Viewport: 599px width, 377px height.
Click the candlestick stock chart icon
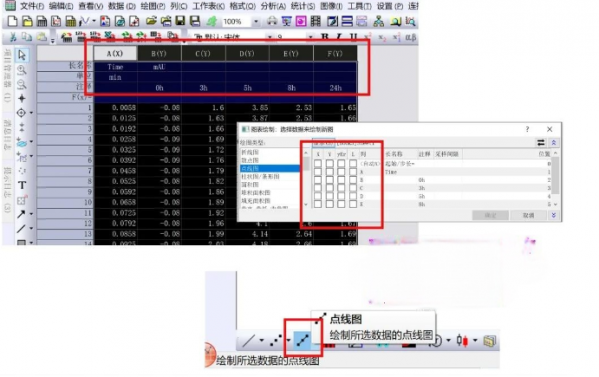click(462, 340)
